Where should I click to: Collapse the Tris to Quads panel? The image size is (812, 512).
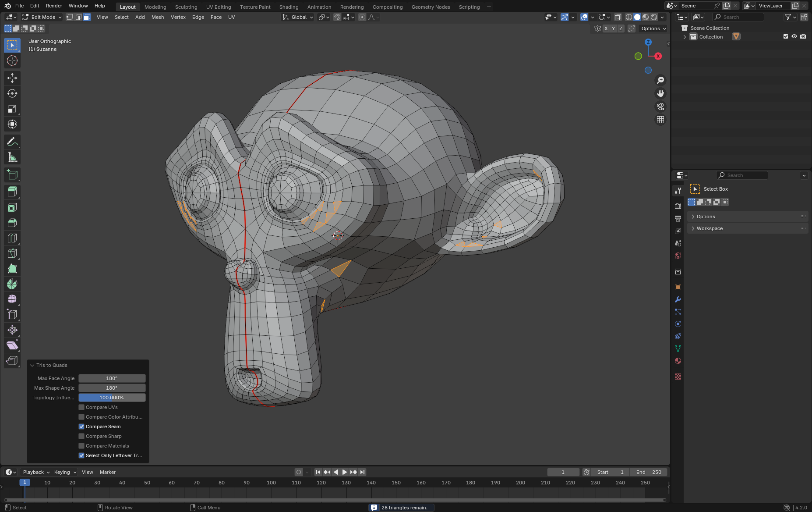click(x=32, y=365)
